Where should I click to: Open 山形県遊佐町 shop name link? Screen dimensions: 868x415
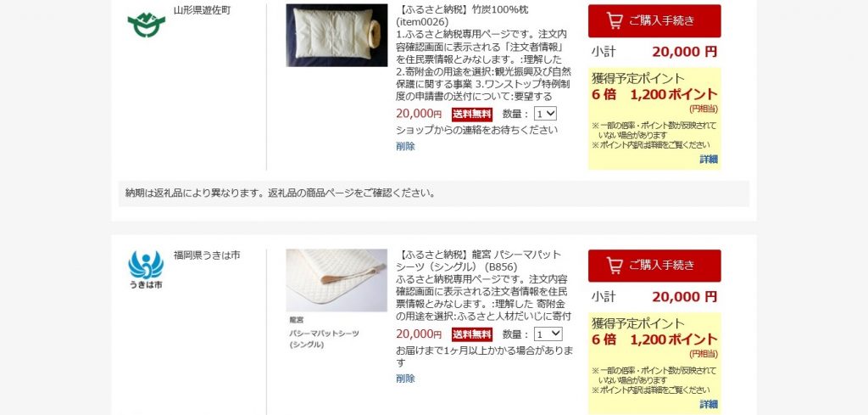[202, 10]
